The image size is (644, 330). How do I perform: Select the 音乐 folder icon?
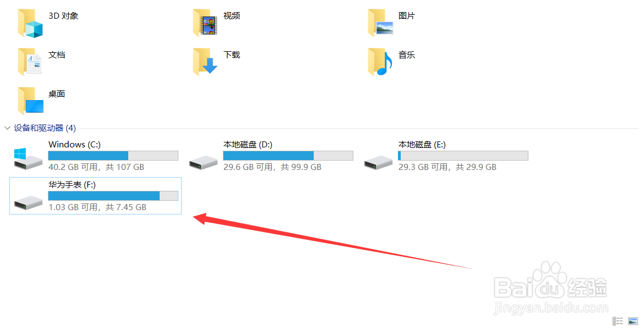tap(380, 62)
